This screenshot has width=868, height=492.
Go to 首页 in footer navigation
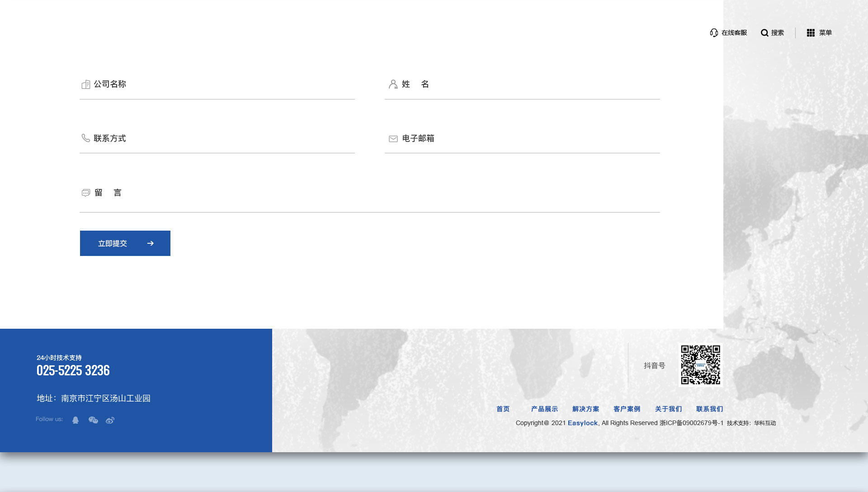click(x=503, y=409)
